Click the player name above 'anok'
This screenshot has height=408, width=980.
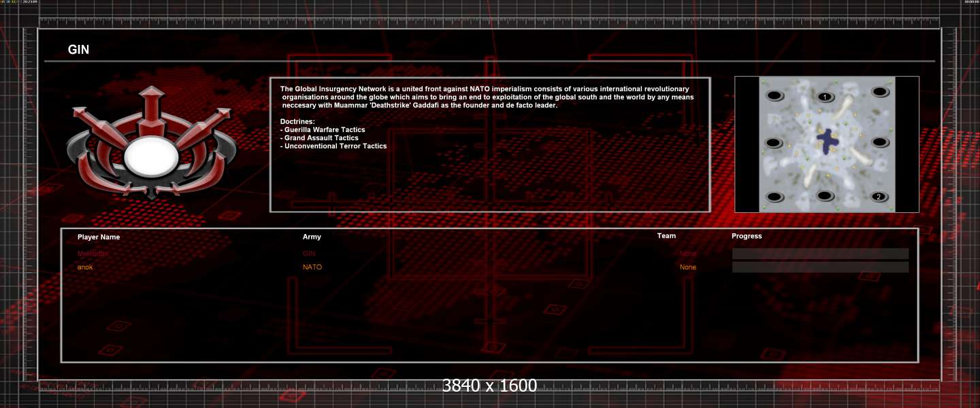point(93,254)
